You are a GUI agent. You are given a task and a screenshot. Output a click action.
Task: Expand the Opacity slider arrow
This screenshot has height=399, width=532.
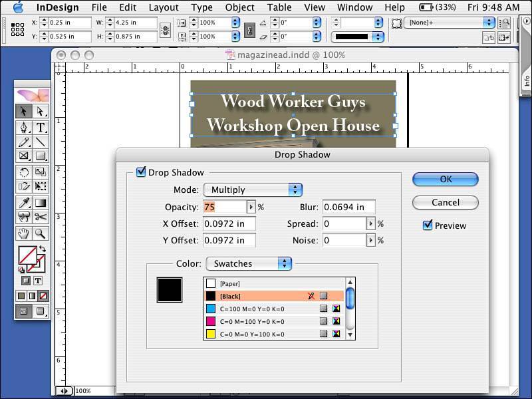tap(251, 207)
